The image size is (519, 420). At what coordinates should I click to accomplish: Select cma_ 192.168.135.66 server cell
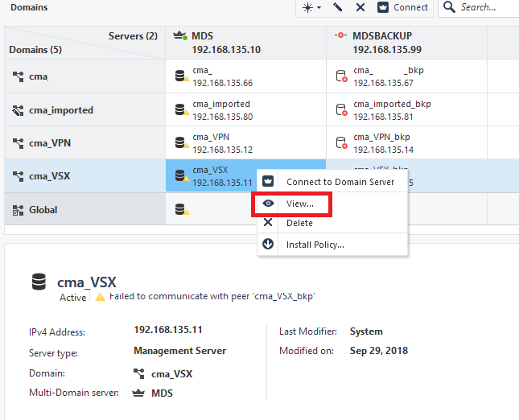245,76
